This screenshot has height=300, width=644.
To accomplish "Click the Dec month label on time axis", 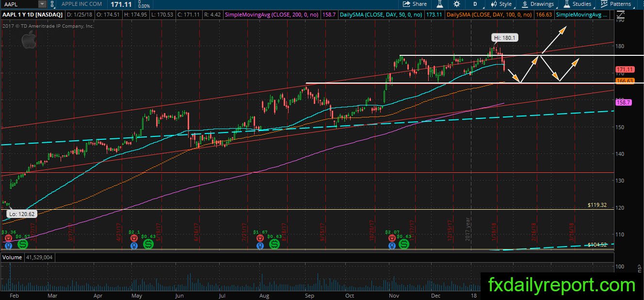I will [435, 295].
